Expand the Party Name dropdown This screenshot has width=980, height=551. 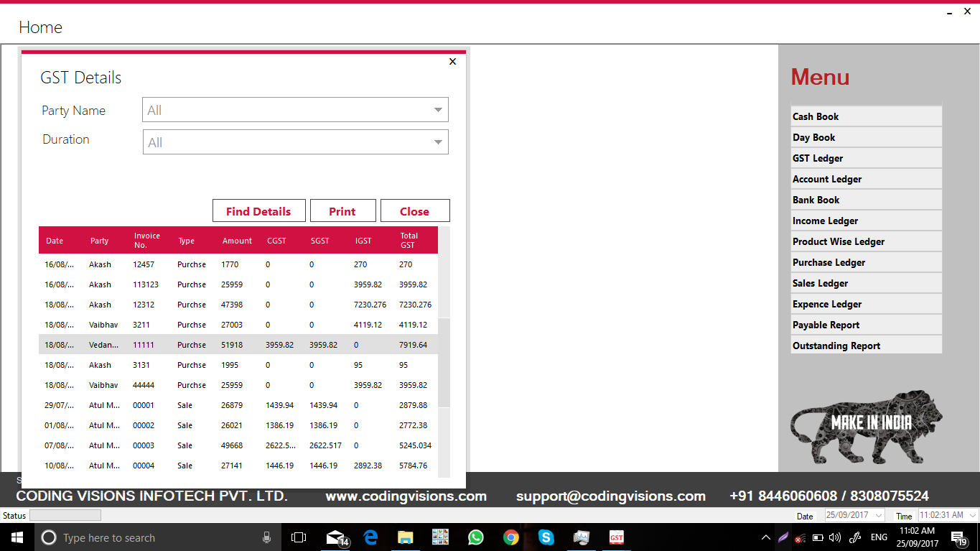(438, 109)
